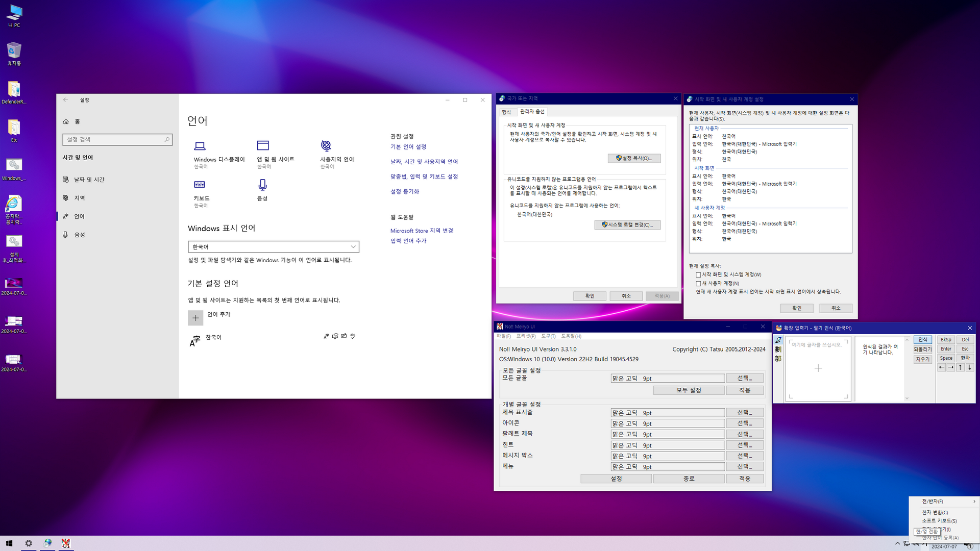This screenshot has height=551, width=980.
Task: Enable 시작 화면 및 시스템 계정 checkbox
Action: 698,274
